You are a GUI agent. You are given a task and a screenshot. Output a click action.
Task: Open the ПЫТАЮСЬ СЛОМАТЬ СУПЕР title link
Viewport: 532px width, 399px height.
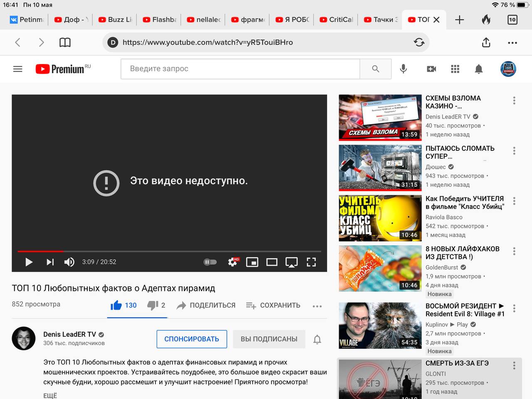pyautogui.click(x=460, y=152)
